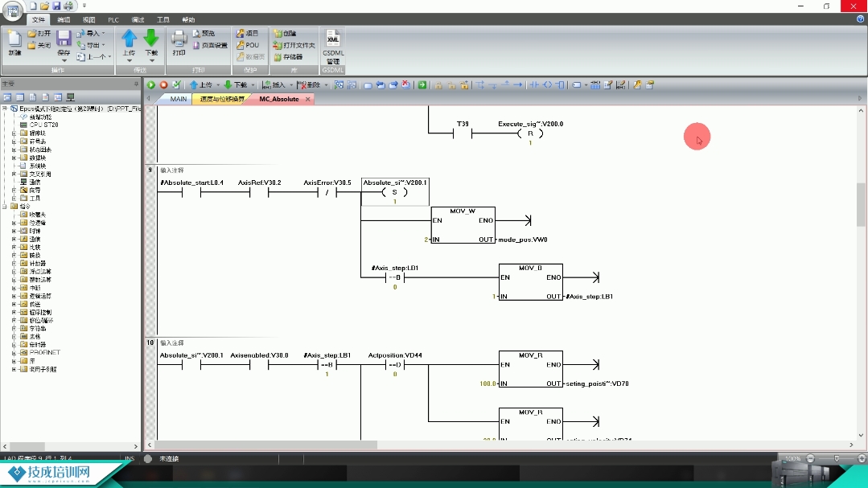This screenshot has width=868, height=488.
Task: Open the 文件 ribbon tab
Action: pyautogui.click(x=38, y=19)
